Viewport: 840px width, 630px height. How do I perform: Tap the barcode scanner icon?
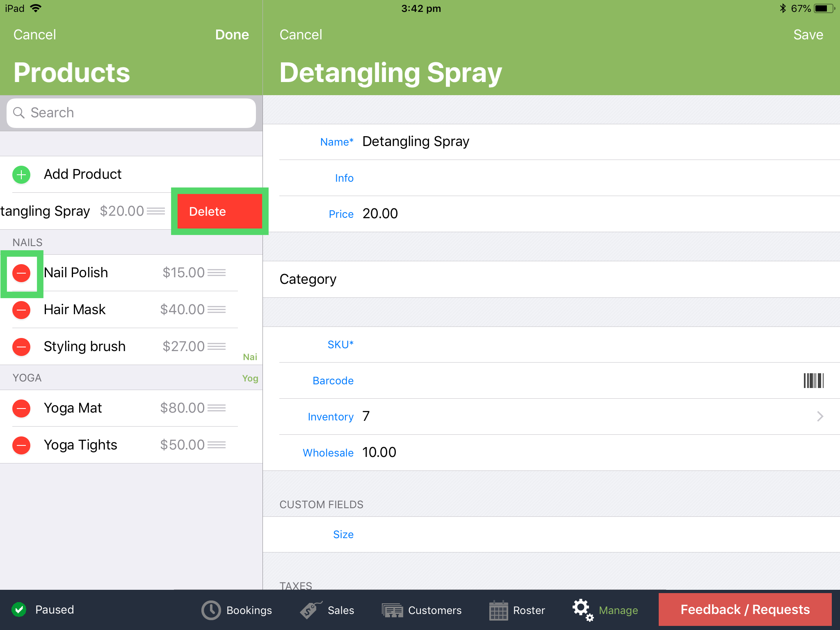click(814, 381)
